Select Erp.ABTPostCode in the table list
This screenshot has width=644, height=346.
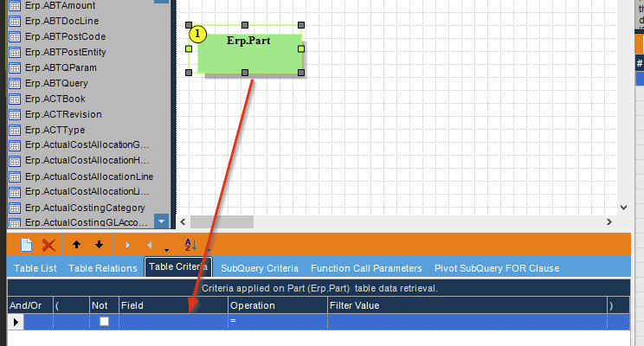[65, 36]
